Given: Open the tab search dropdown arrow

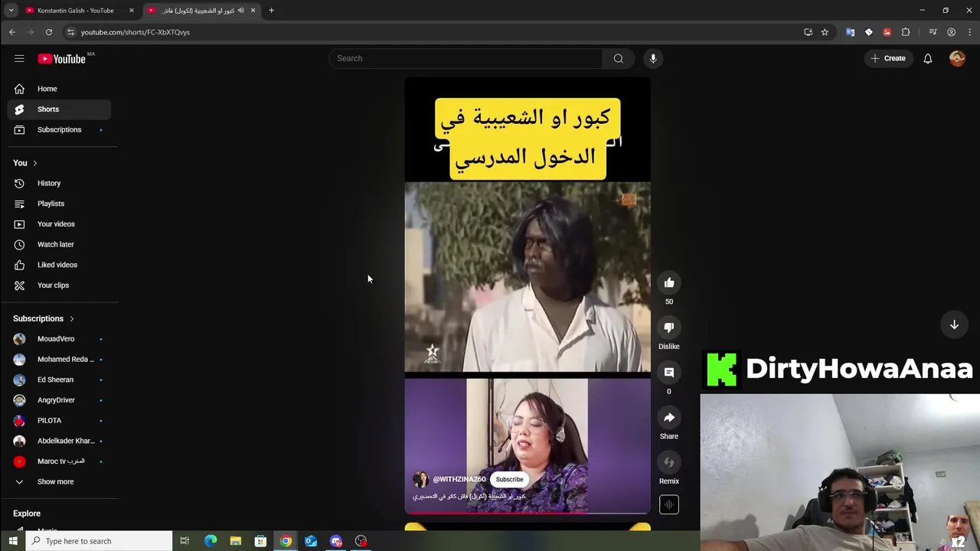Looking at the screenshot, I should pos(11,10).
